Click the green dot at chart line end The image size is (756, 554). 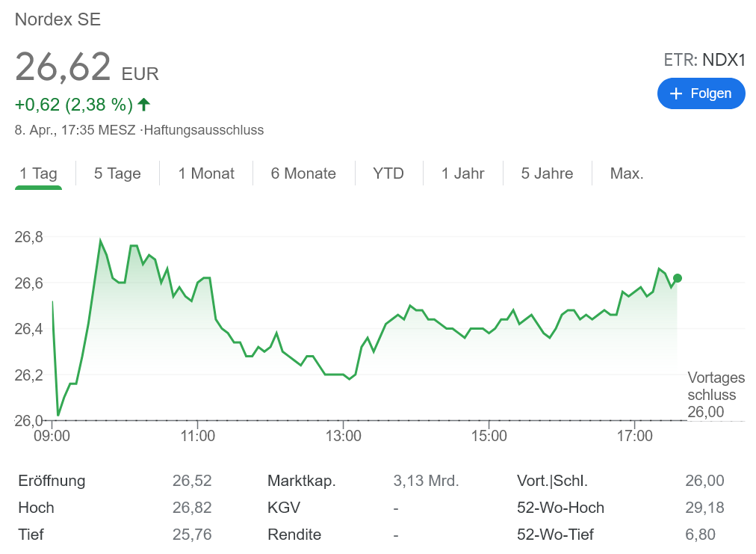677,278
